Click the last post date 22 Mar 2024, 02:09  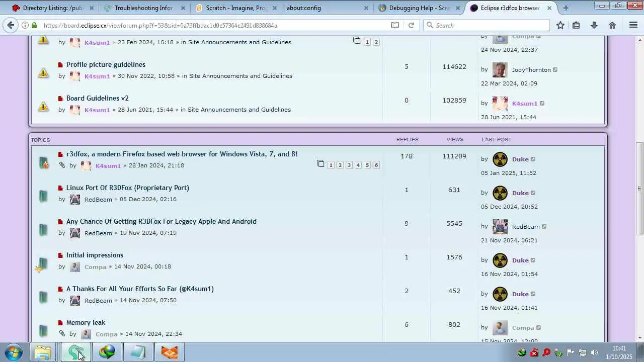click(509, 83)
